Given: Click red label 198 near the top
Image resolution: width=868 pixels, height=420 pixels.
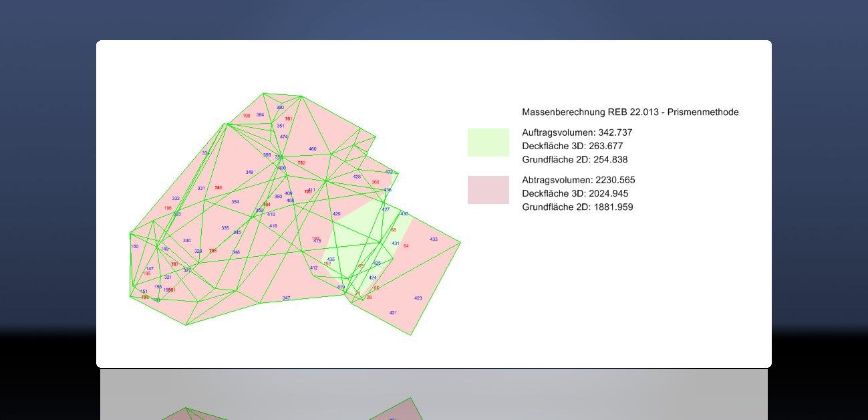Looking at the screenshot, I should coord(247,116).
